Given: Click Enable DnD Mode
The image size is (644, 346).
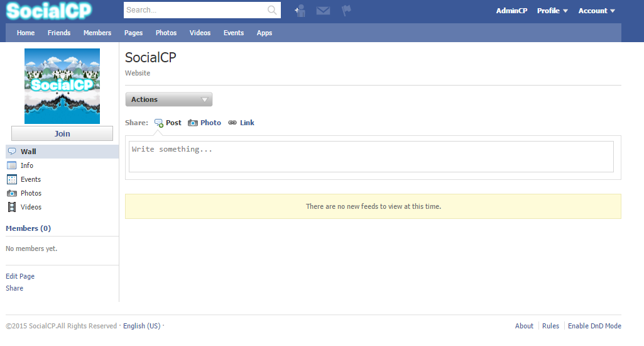Looking at the screenshot, I should [x=594, y=326].
